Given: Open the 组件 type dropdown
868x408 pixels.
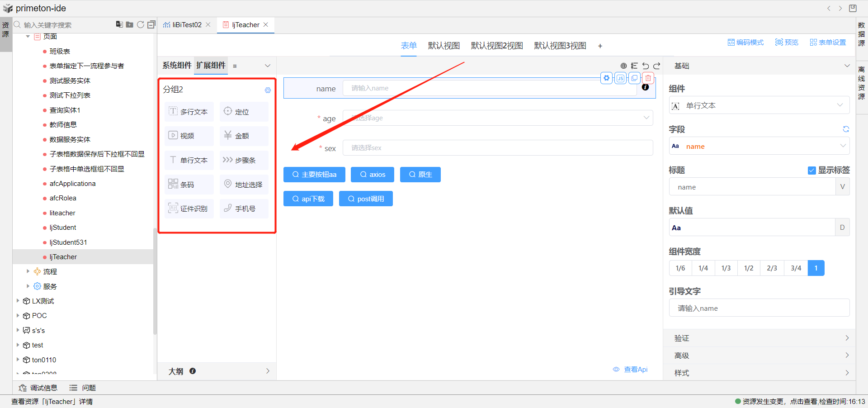Looking at the screenshot, I should (759, 105).
